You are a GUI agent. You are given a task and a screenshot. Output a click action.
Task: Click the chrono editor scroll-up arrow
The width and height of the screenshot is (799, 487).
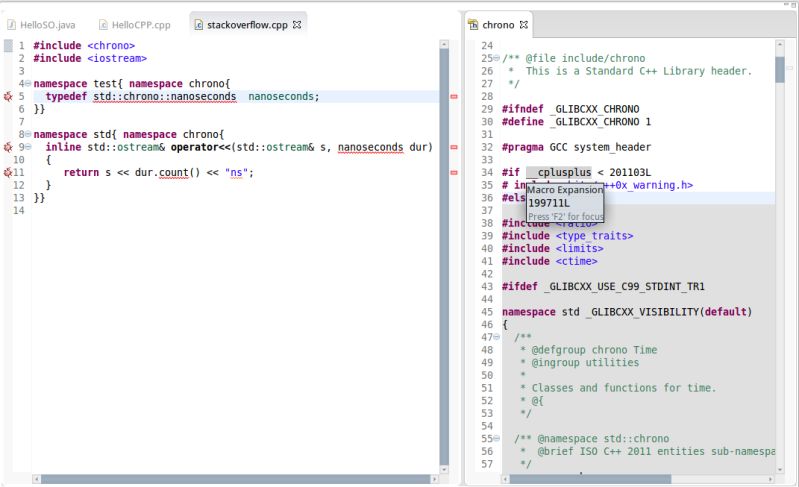(x=780, y=45)
